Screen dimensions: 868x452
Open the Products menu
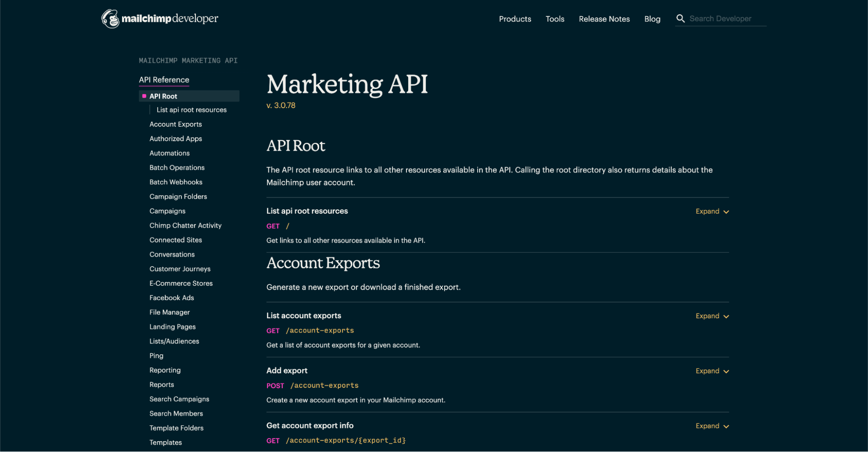pos(515,19)
